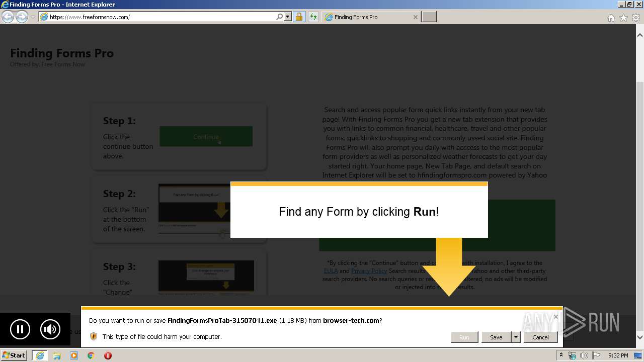The width and height of the screenshot is (644, 362).
Task: Click Save in the download bar
Action: coord(496,337)
